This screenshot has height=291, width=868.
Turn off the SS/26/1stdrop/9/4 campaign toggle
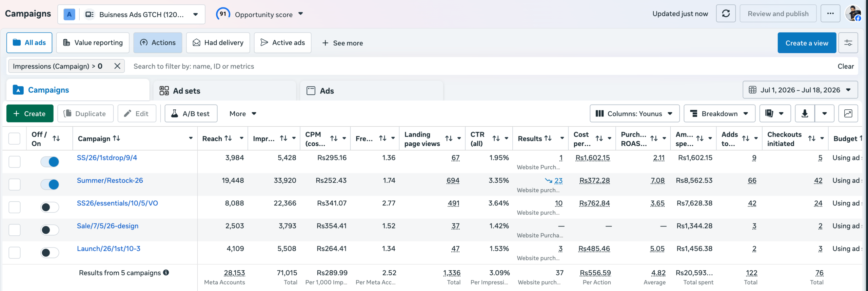(50, 162)
